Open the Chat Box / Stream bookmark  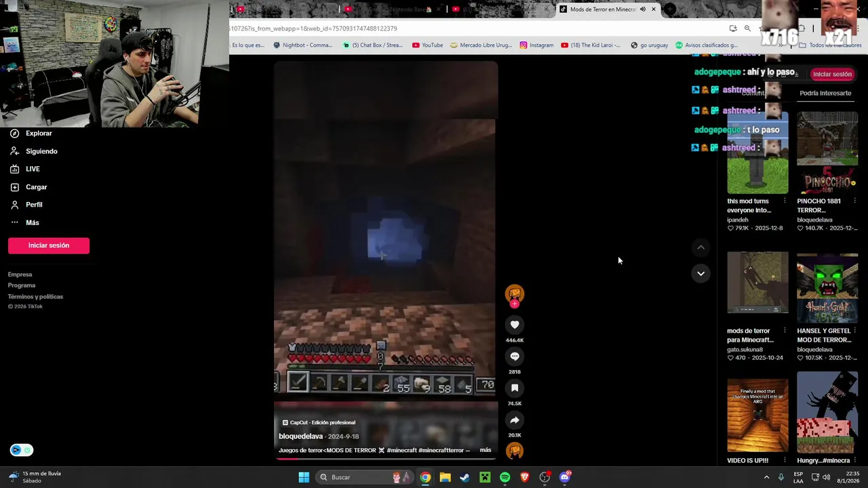372,45
